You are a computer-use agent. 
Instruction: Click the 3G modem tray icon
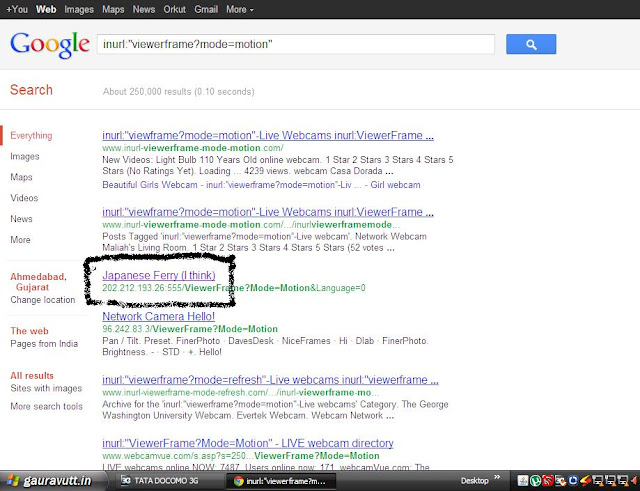(x=560, y=481)
